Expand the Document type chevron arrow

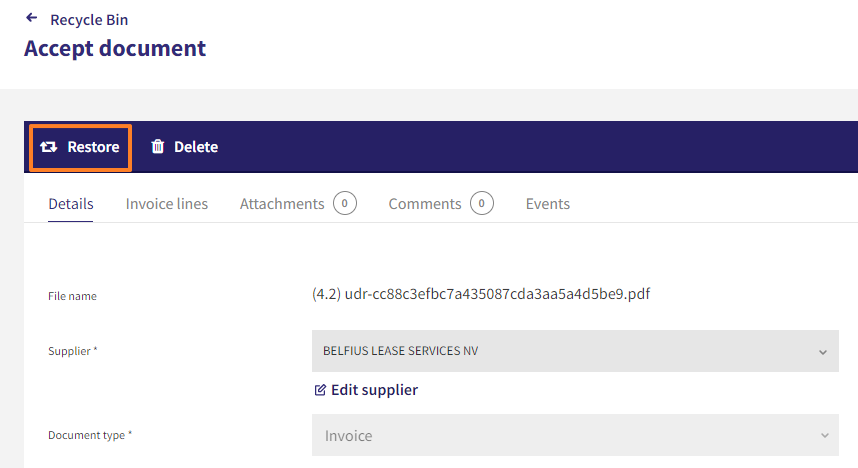click(824, 436)
